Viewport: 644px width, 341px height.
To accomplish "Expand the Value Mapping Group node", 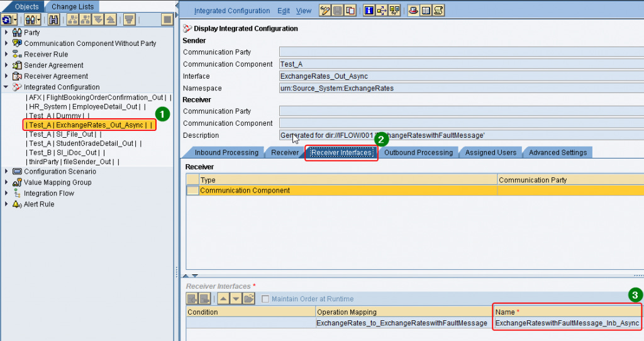I will pos(6,182).
